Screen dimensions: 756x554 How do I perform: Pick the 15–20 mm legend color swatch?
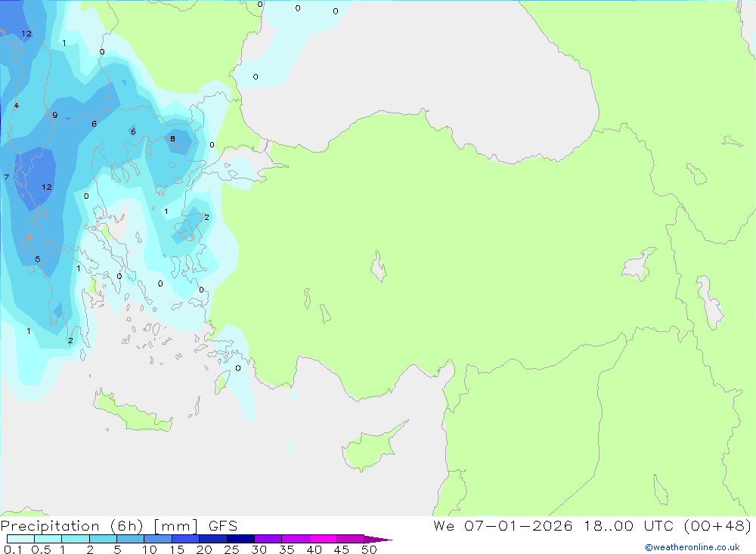[x=186, y=539]
